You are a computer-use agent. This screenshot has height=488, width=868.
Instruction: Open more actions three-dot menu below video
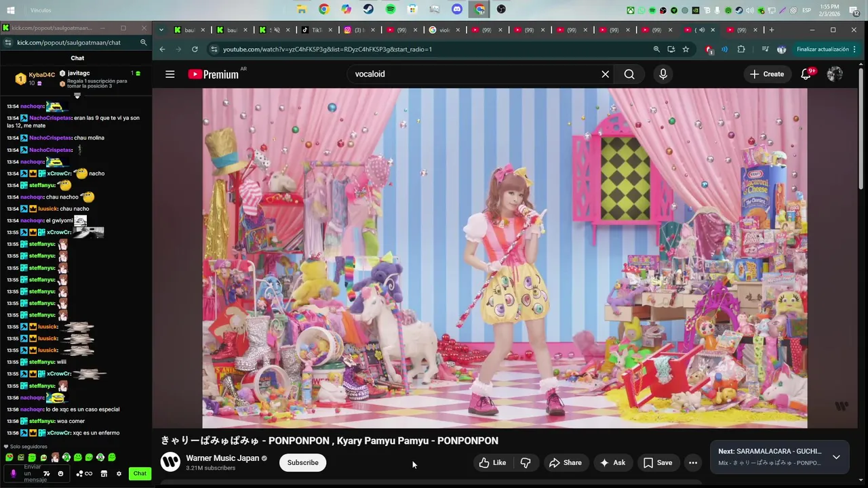pos(693,463)
